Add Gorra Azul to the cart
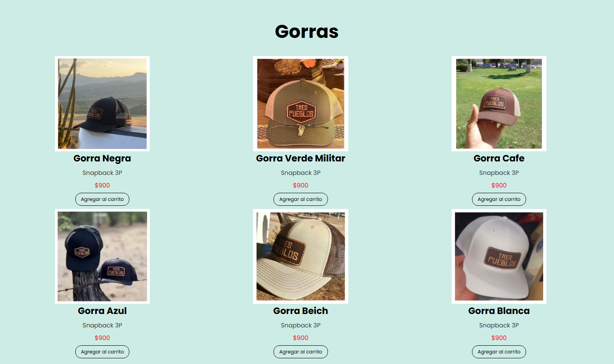Image resolution: width=614 pixels, height=364 pixels. click(x=102, y=352)
